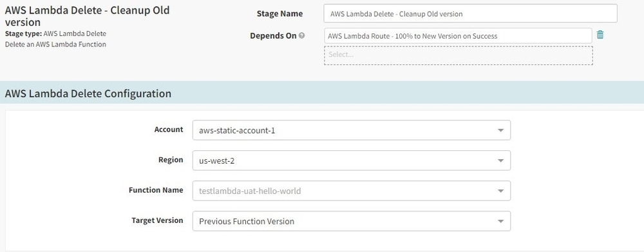Click the 'Depends On' field label

[273, 35]
